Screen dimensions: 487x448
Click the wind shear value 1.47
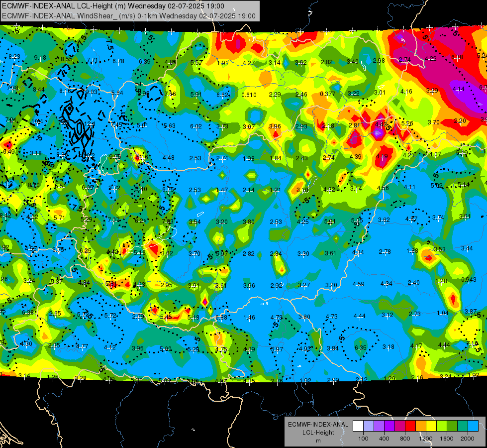(222, 190)
